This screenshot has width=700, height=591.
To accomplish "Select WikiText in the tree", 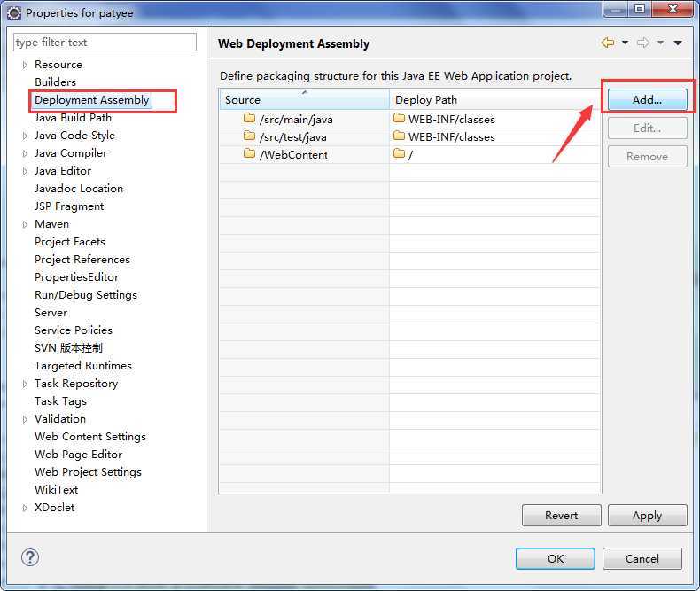I will [56, 490].
